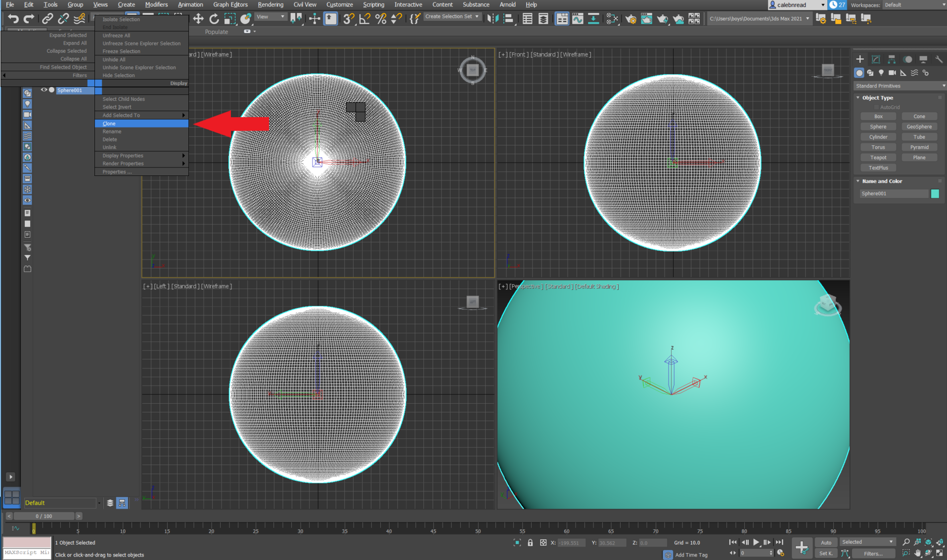
Task: Activate the Select and Rotate tool
Action: 214,19
